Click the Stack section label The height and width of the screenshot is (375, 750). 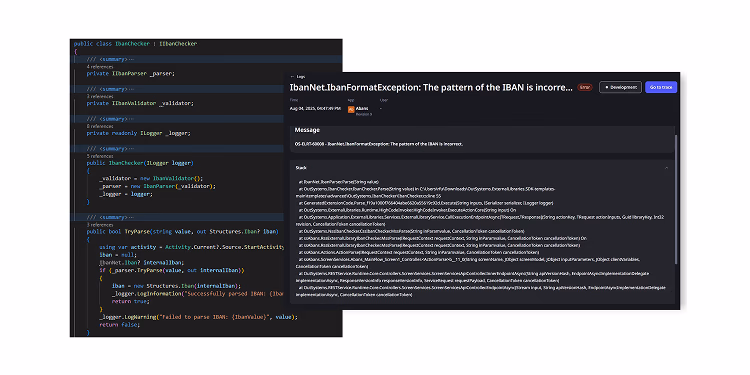[x=301, y=168]
